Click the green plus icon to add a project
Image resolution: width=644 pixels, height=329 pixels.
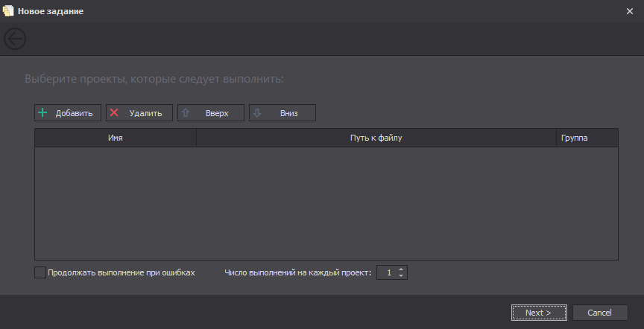[42, 113]
